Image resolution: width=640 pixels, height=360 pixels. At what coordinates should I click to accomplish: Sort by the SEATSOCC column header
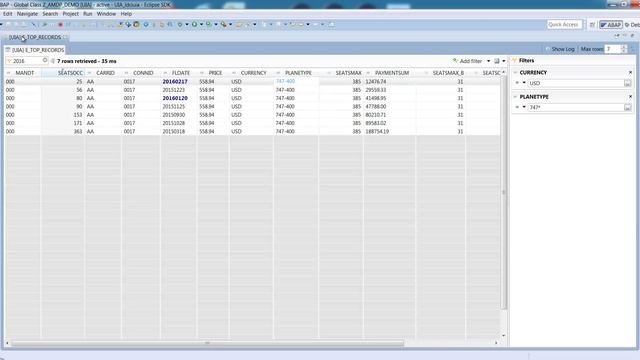(63, 73)
